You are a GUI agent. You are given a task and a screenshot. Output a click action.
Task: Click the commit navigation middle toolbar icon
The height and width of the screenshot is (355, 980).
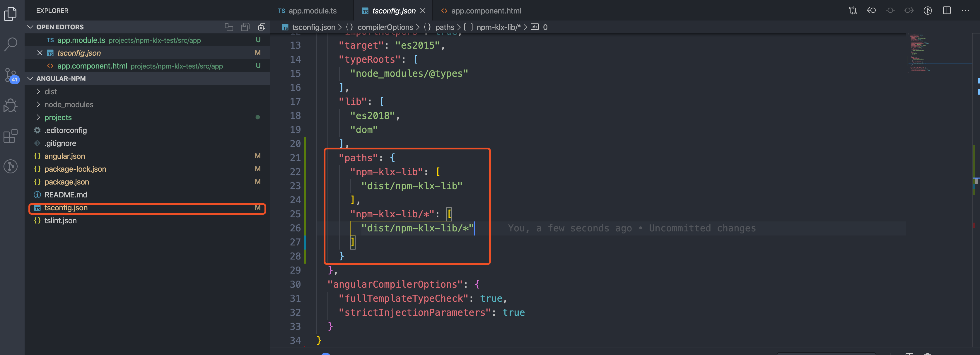click(x=890, y=11)
